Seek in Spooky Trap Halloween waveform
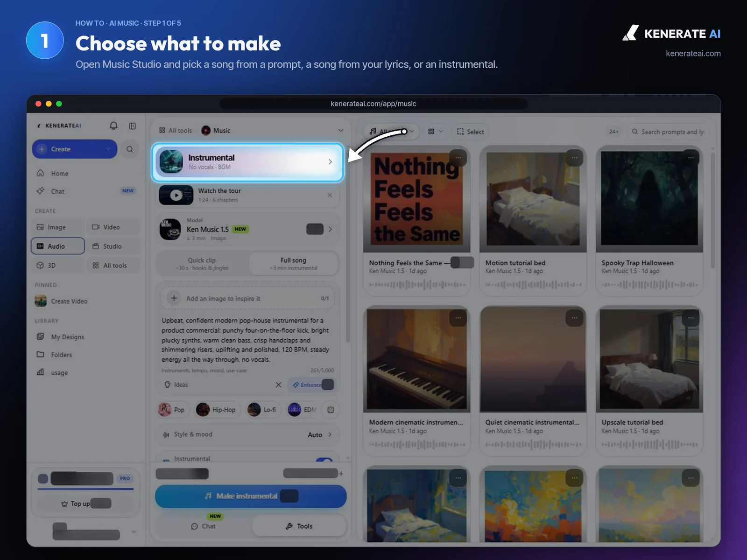The width and height of the screenshot is (747, 560). pyautogui.click(x=649, y=285)
